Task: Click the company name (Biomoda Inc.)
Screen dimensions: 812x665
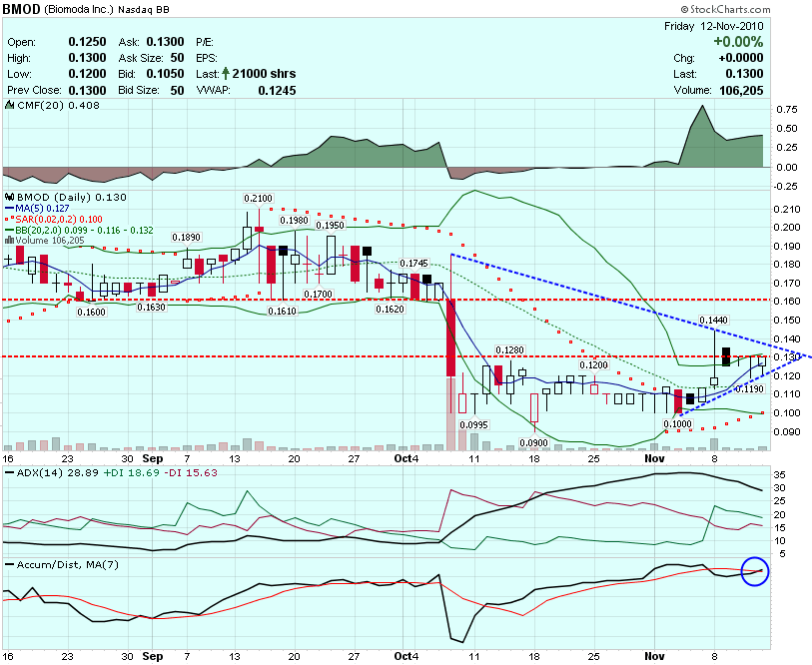Action: [x=79, y=9]
